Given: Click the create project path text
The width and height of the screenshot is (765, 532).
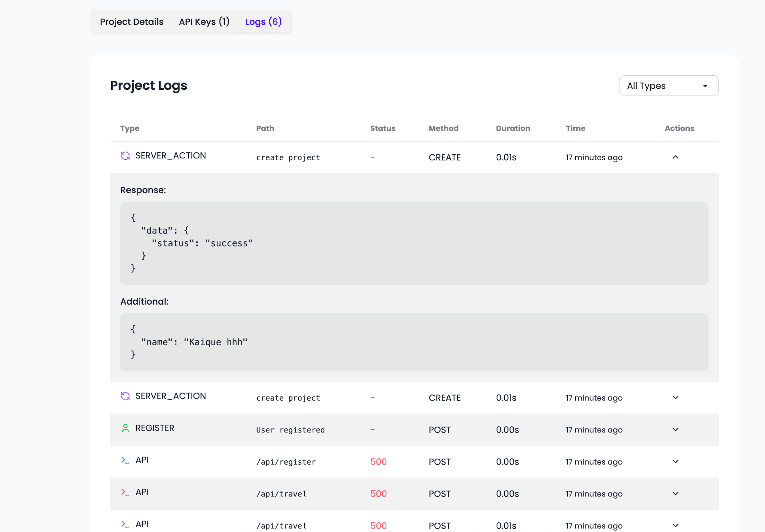Looking at the screenshot, I should [288, 157].
